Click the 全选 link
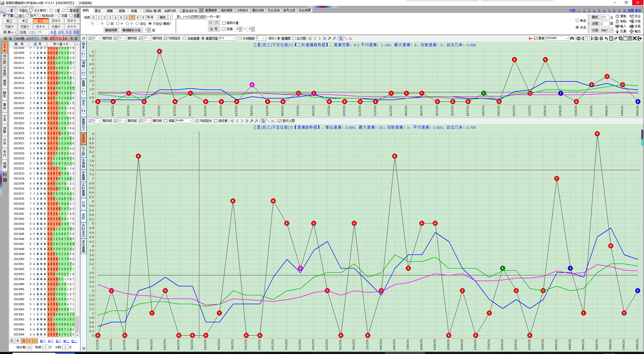The height and width of the screenshot is (354, 644). pos(68,32)
